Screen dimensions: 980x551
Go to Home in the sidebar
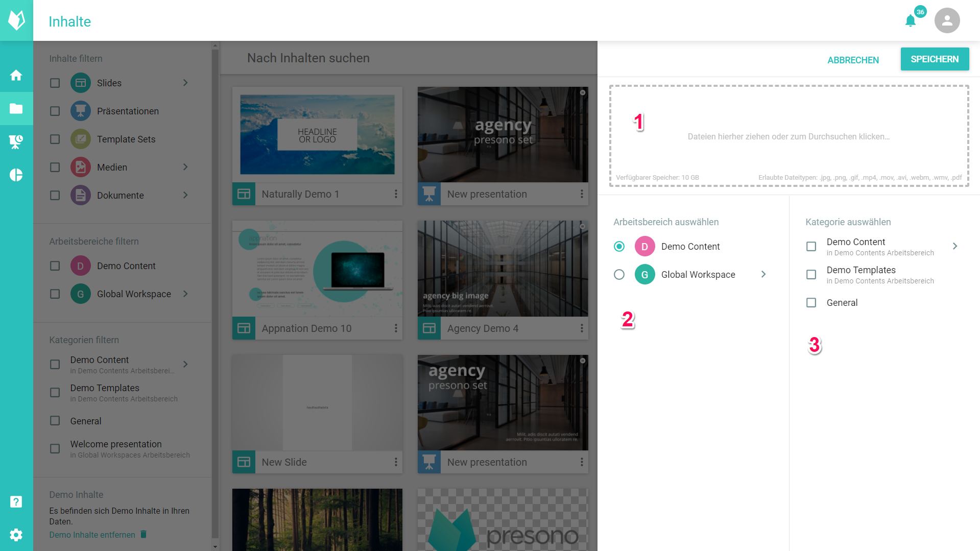pyautogui.click(x=16, y=75)
